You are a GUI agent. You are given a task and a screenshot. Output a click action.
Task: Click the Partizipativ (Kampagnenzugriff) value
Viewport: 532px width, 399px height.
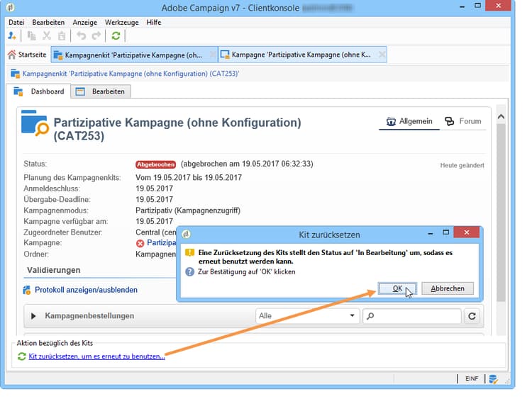(188, 210)
